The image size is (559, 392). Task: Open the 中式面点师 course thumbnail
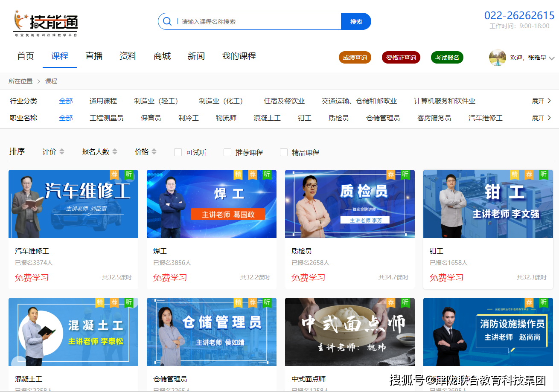click(350, 332)
